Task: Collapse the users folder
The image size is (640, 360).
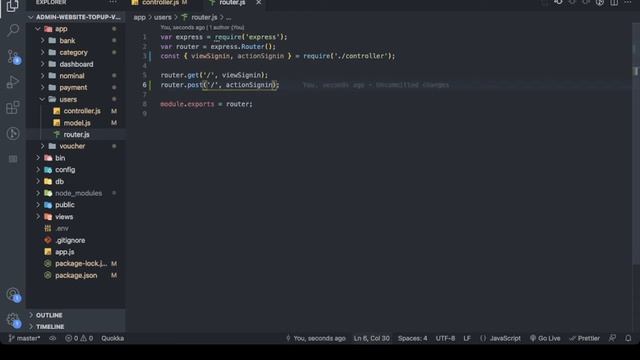Action: pyautogui.click(x=68, y=100)
